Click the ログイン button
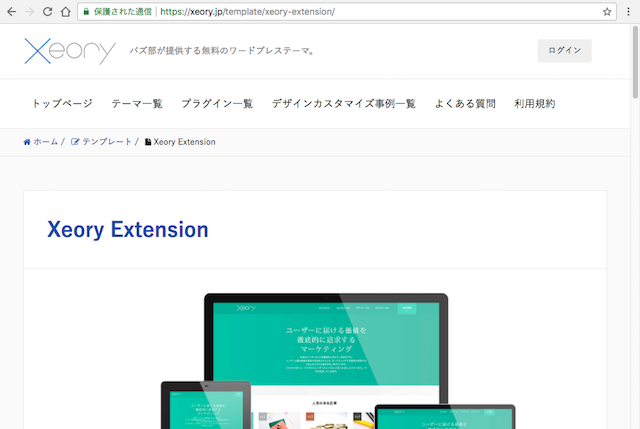The height and width of the screenshot is (429, 640). tap(564, 51)
